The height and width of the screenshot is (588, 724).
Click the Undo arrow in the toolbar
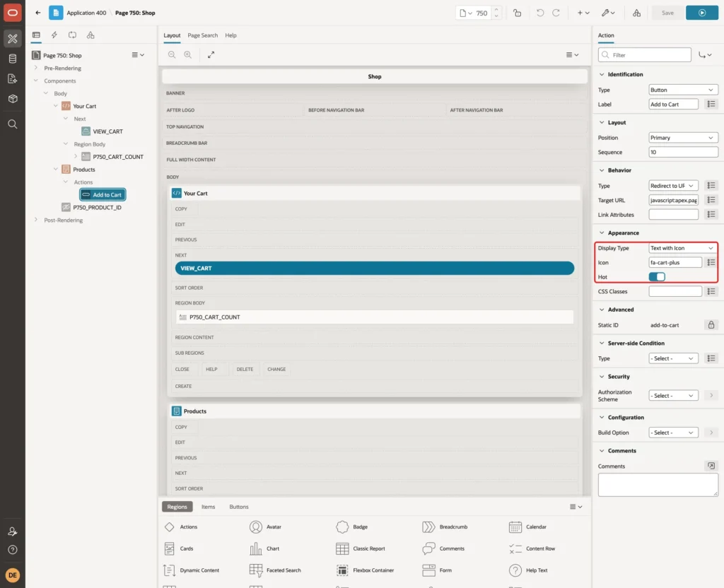(539, 13)
